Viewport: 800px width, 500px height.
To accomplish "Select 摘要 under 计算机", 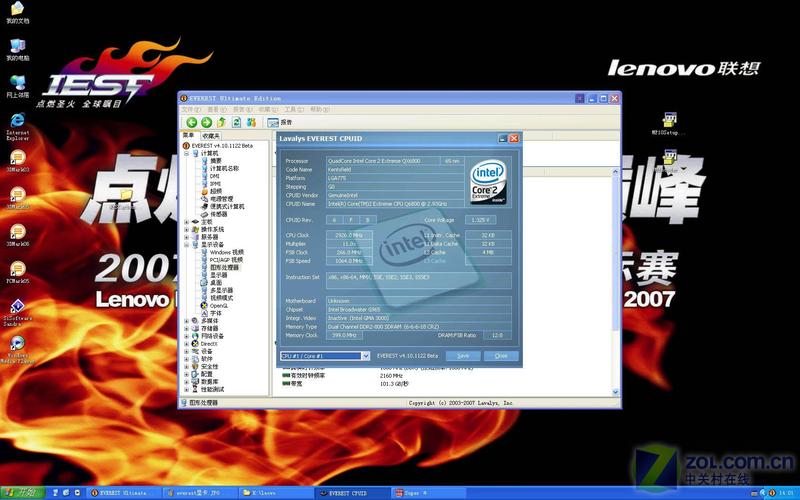I will click(x=216, y=161).
